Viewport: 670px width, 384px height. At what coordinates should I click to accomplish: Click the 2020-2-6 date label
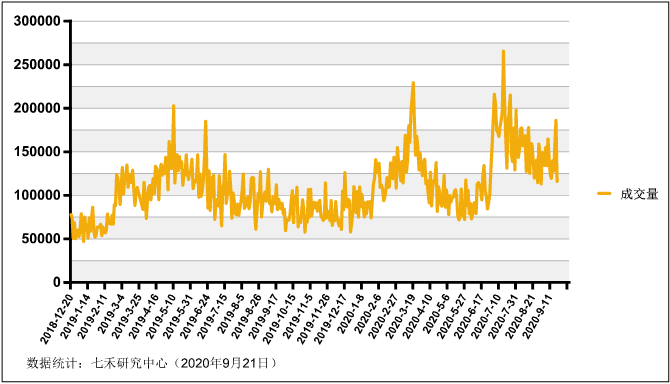pyautogui.click(x=368, y=314)
